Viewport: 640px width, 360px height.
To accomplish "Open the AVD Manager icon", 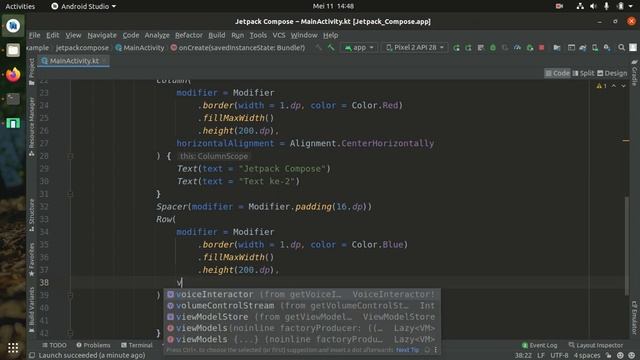I will pyautogui.click(x=595, y=48).
